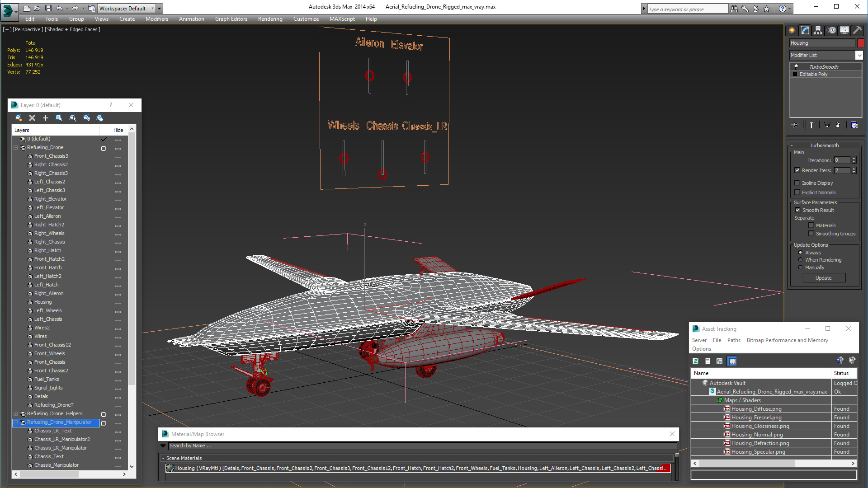Open the Display command panel tab
Image resolution: width=868 pixels, height=488 pixels.
(x=844, y=30)
